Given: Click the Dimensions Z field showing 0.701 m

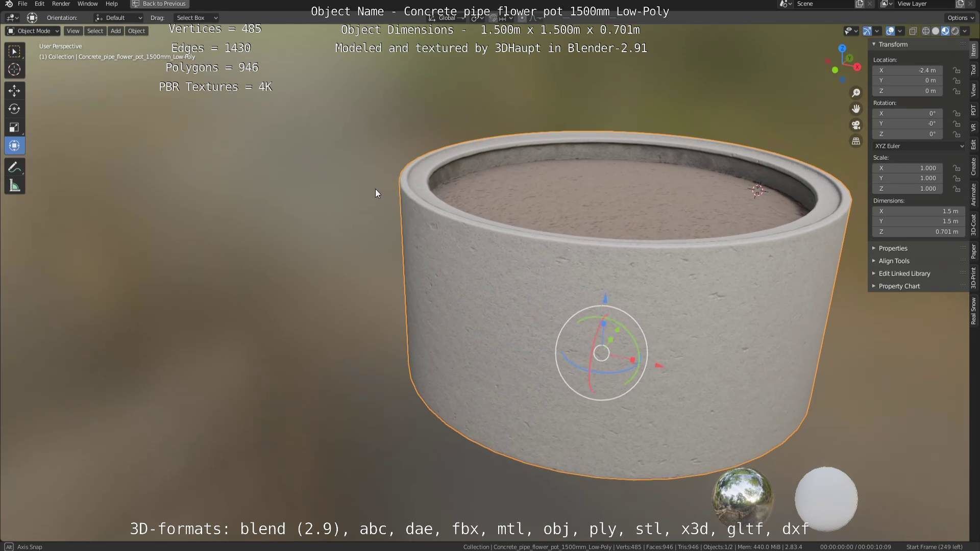Looking at the screenshot, I should pos(918,232).
